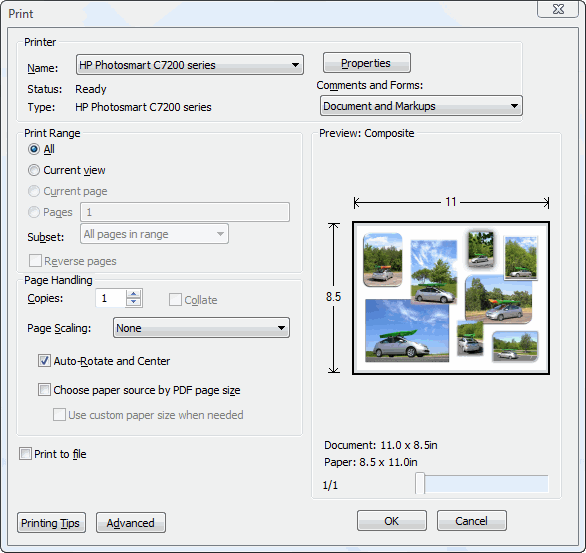Expand Comments and Forms dropdown

tap(421, 106)
